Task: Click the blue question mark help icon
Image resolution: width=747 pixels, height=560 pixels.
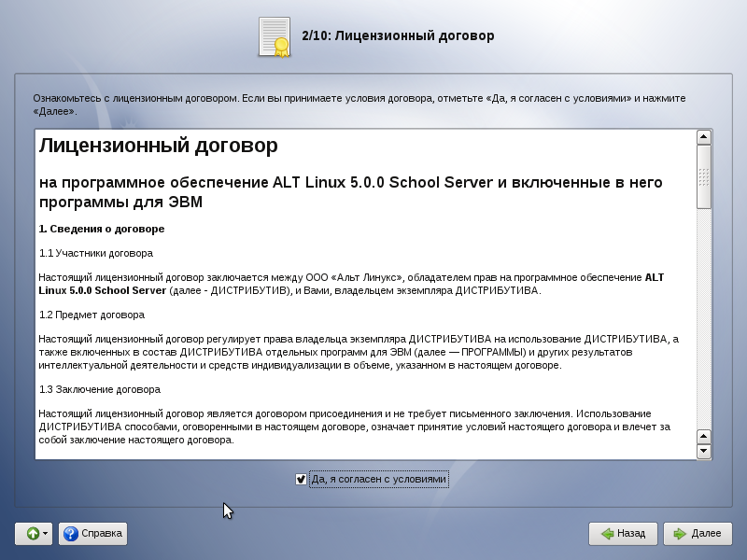Action: [70, 534]
